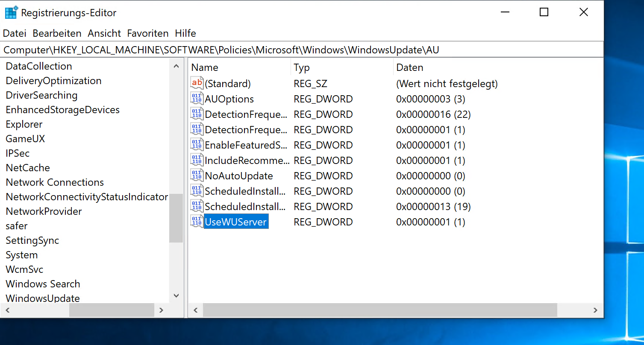Open the Favoriten menu
The height and width of the screenshot is (345, 644).
(x=148, y=33)
